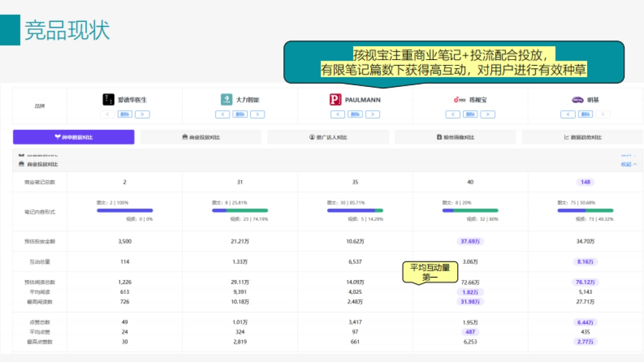Click the 大力智能 teal logo icon
The width and height of the screenshot is (644, 362).
pyautogui.click(x=225, y=100)
